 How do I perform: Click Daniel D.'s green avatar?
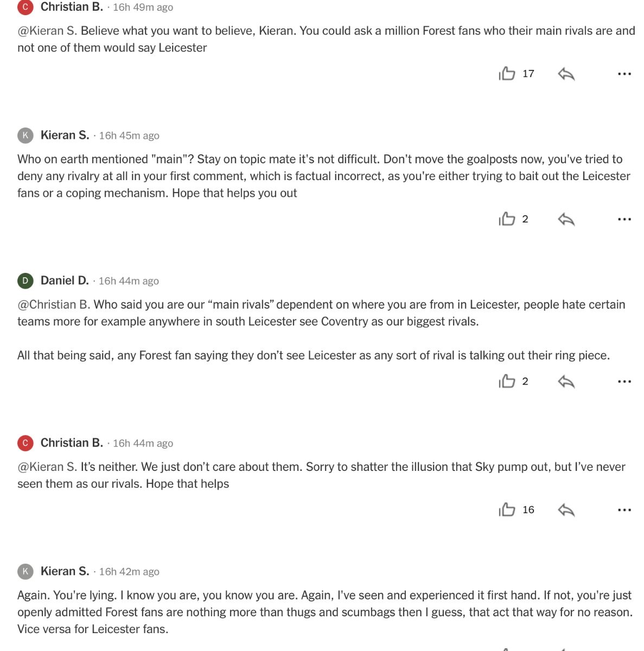point(25,280)
